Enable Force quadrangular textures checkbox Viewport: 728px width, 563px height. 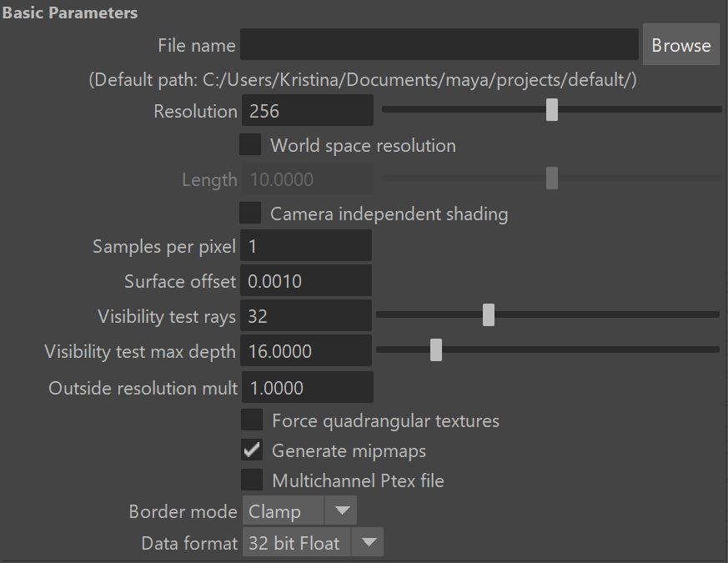pyautogui.click(x=252, y=420)
